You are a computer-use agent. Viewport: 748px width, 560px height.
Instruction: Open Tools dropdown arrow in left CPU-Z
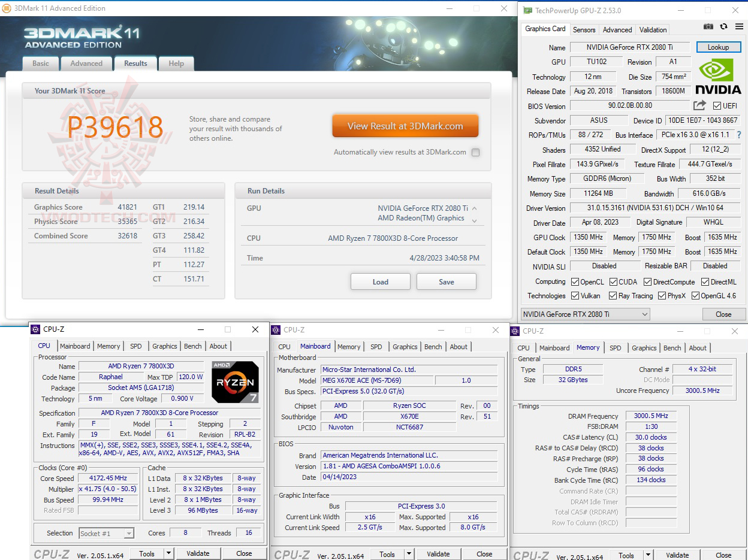pos(168,553)
